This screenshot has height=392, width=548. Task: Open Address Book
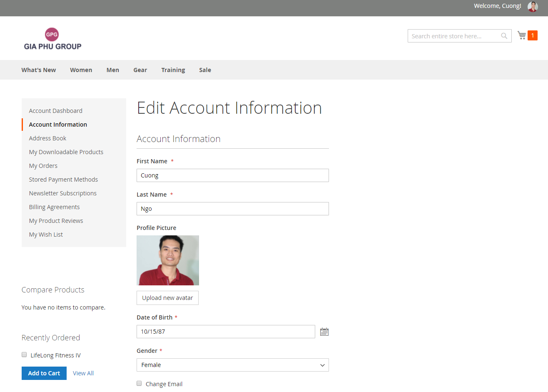[x=47, y=138]
